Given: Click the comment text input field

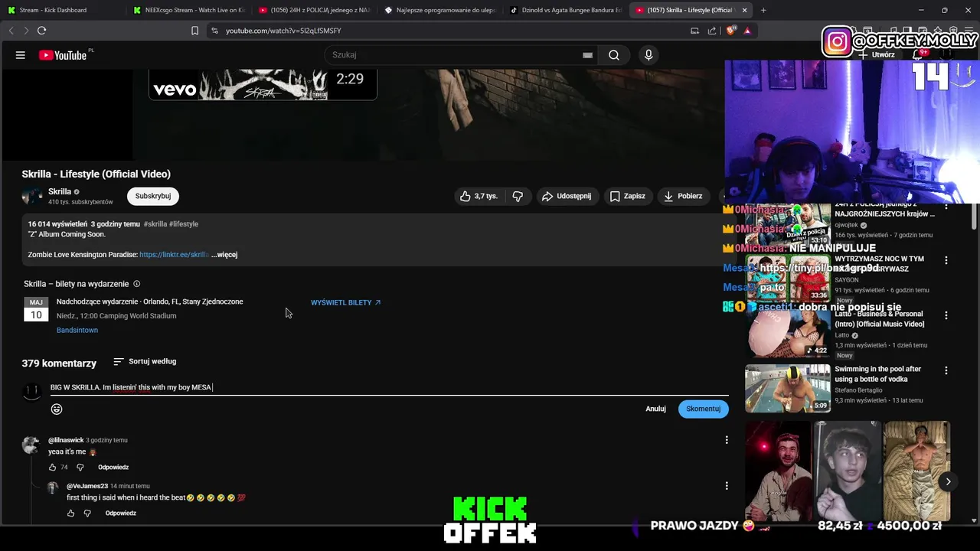Looking at the screenshot, I should pyautogui.click(x=388, y=387).
